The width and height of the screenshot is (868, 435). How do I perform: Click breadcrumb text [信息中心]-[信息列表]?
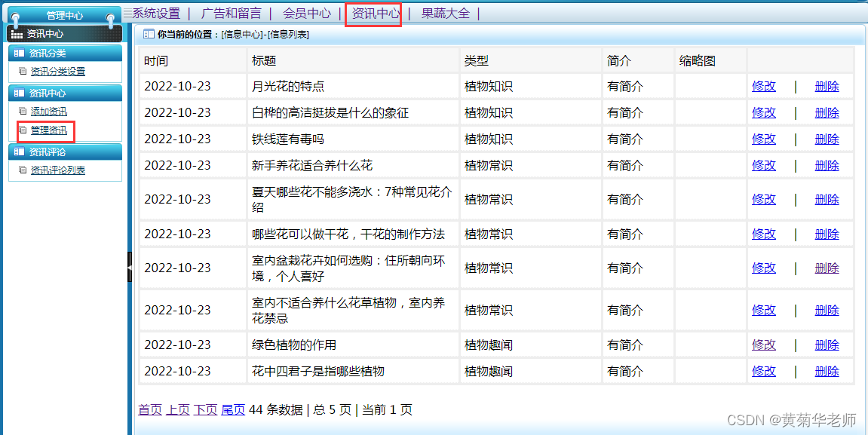pos(265,35)
